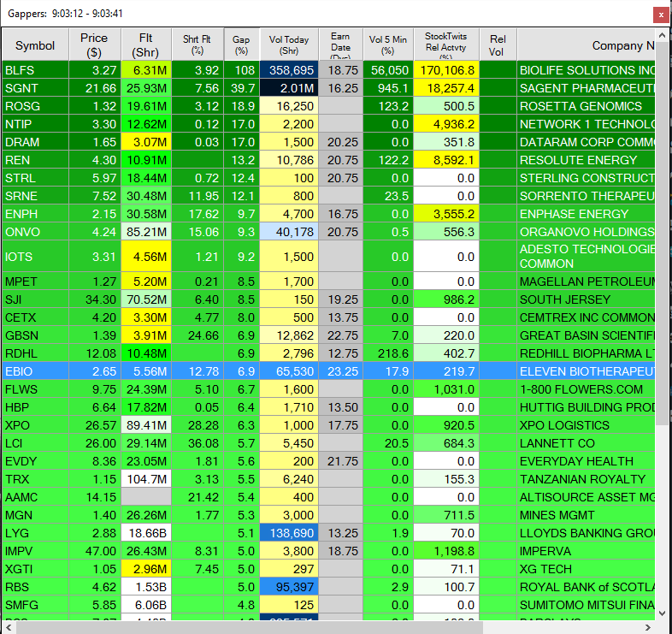Viewport: 672px width, 634px height.
Task: Select the ROSG symbol cell
Action: [x=35, y=106]
